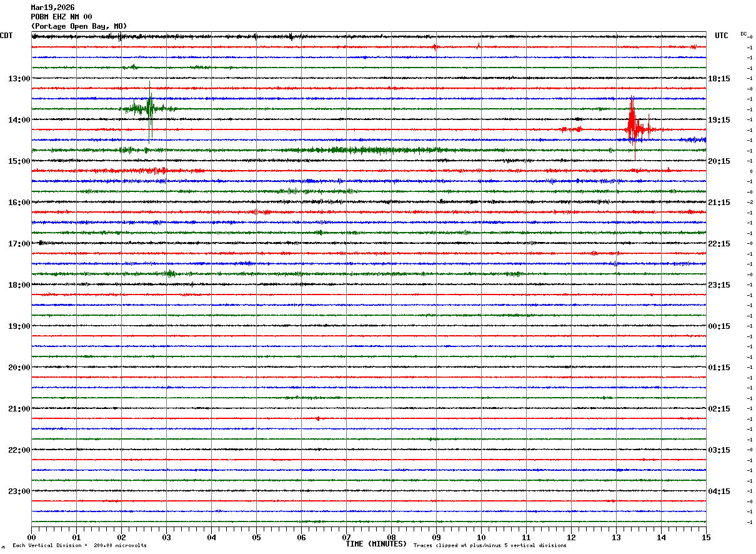Click the 20:15 UTC time label
756x554 pixels.
[x=720, y=161]
